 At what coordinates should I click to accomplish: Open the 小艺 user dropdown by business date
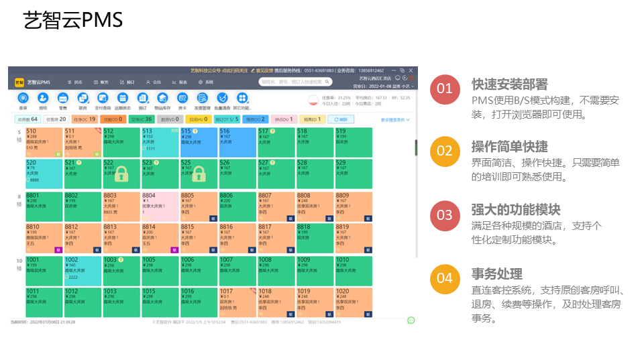point(408,86)
